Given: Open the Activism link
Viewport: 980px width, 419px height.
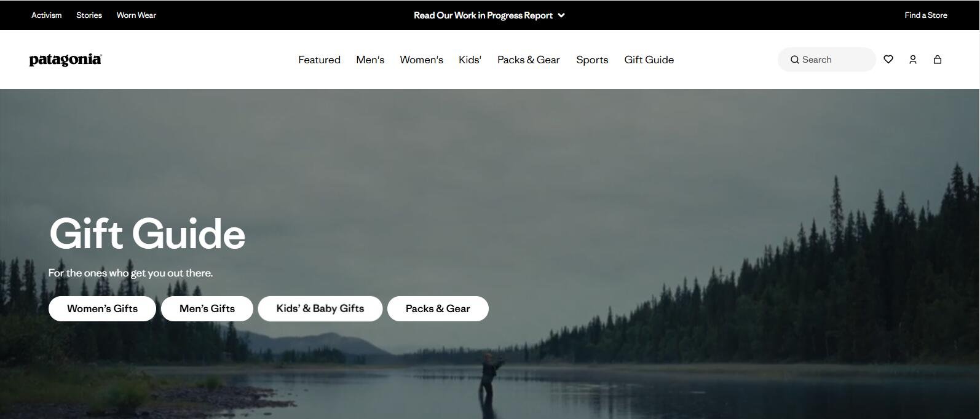Looking at the screenshot, I should (47, 15).
